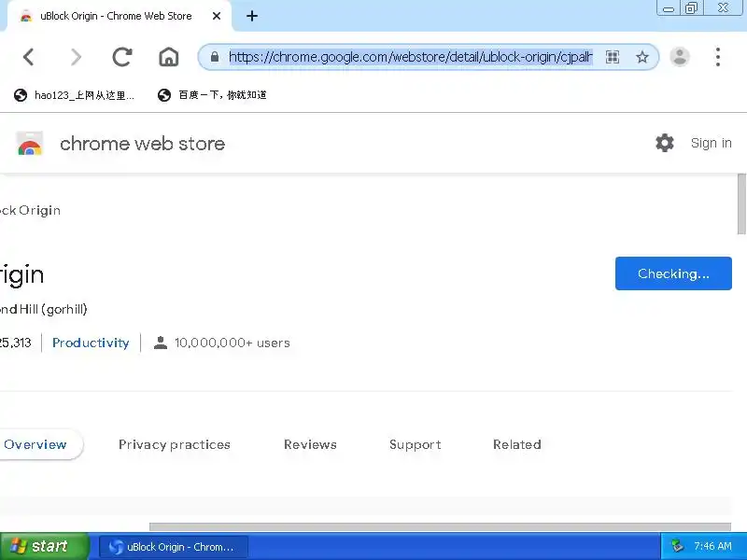The width and height of the screenshot is (747, 560).
Task: Click the Checking... install button
Action: point(673,273)
